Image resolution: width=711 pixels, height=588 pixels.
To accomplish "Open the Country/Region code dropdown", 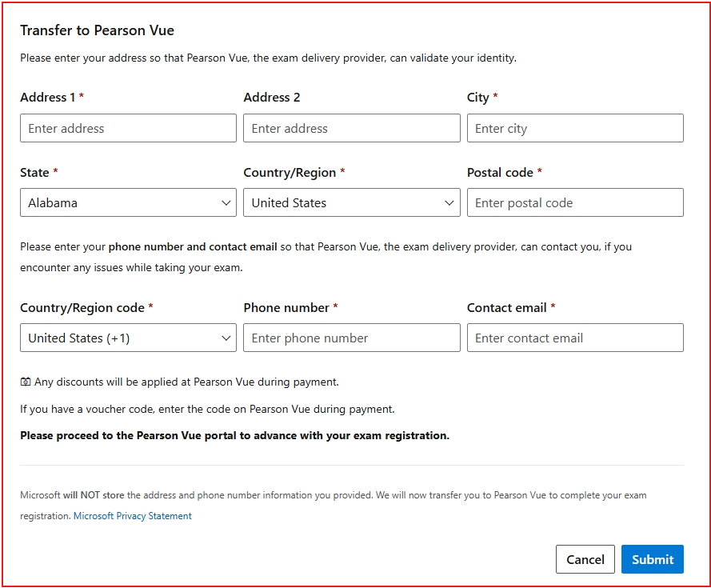I will pos(128,338).
